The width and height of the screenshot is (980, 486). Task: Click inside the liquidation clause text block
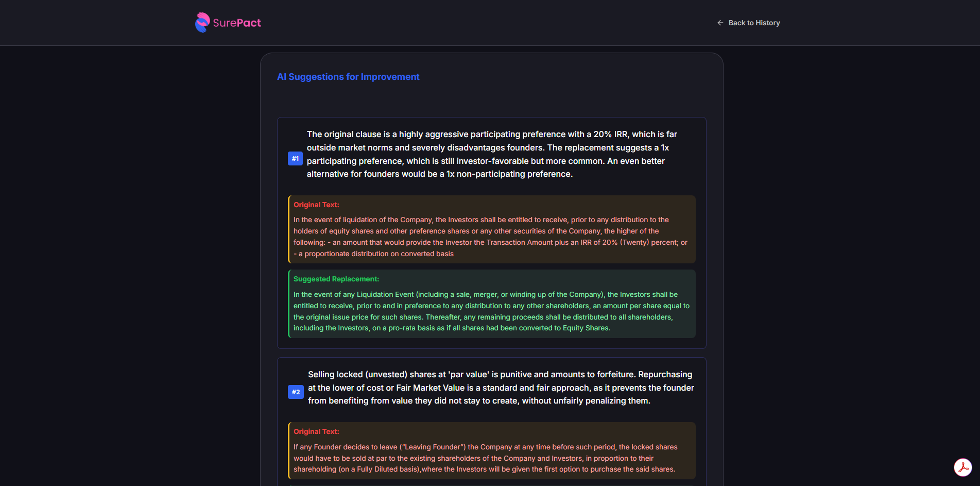point(490,237)
